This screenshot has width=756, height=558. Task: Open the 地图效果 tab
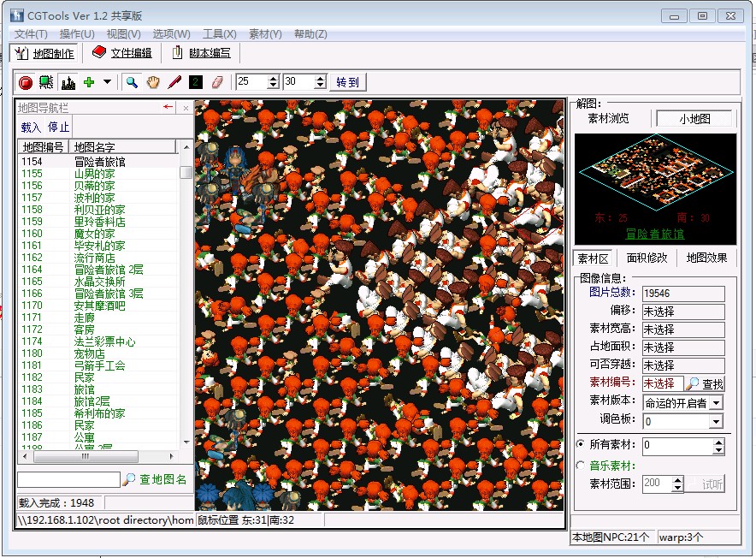pyautogui.click(x=706, y=258)
